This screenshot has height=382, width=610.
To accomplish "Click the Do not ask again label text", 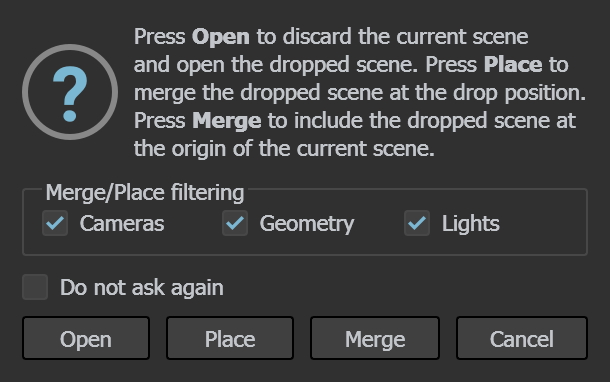I will click(x=142, y=288).
